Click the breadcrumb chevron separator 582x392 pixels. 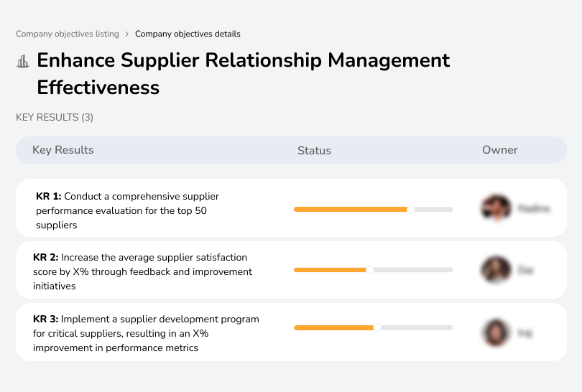point(127,34)
